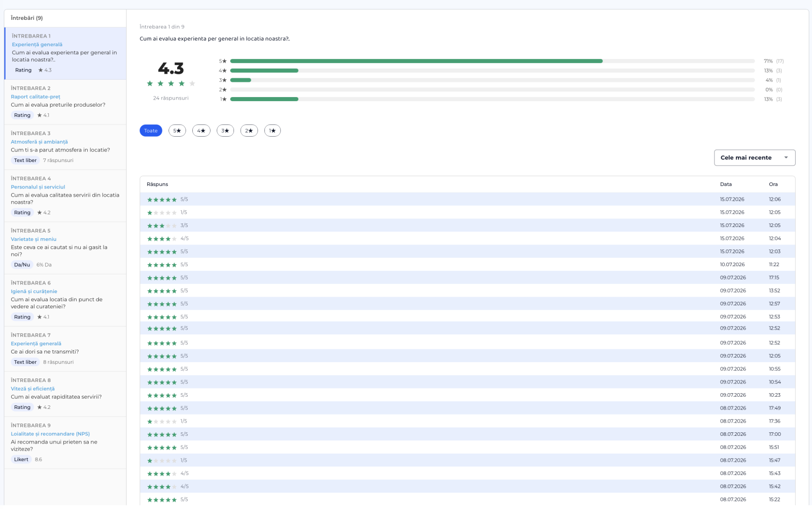
Task: Click the Text liber badge on Întrebarea 7
Action: [25, 362]
